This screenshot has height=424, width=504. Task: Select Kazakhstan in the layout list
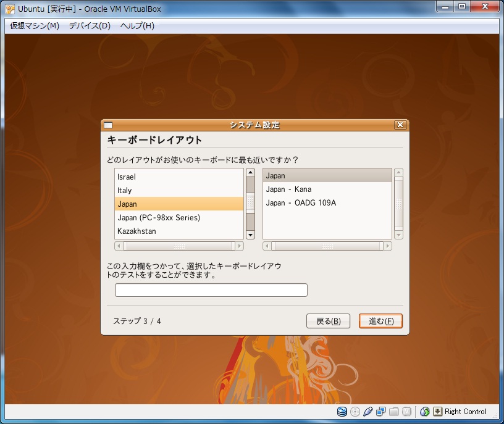click(x=179, y=231)
